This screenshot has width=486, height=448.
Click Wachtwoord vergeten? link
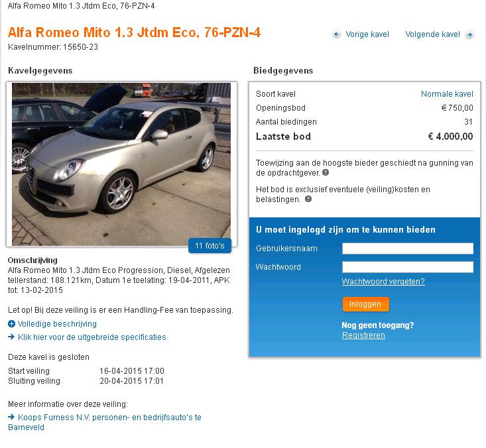pyautogui.click(x=383, y=281)
